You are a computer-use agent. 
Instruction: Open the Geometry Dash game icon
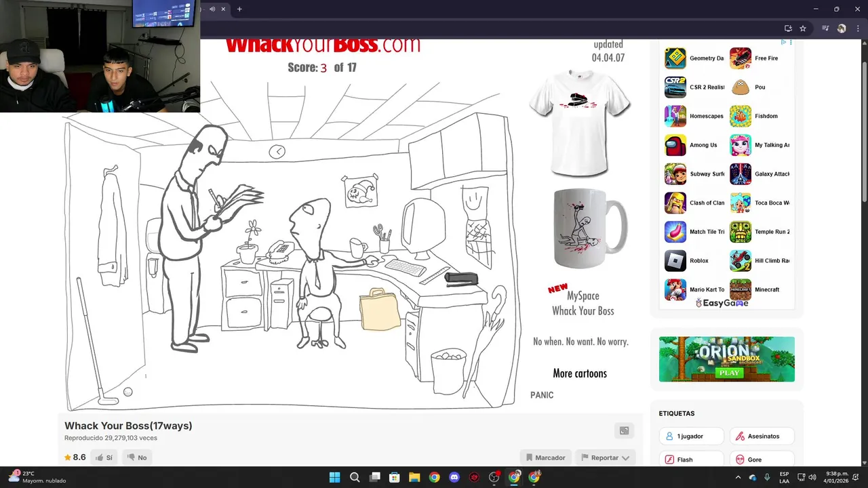point(675,58)
